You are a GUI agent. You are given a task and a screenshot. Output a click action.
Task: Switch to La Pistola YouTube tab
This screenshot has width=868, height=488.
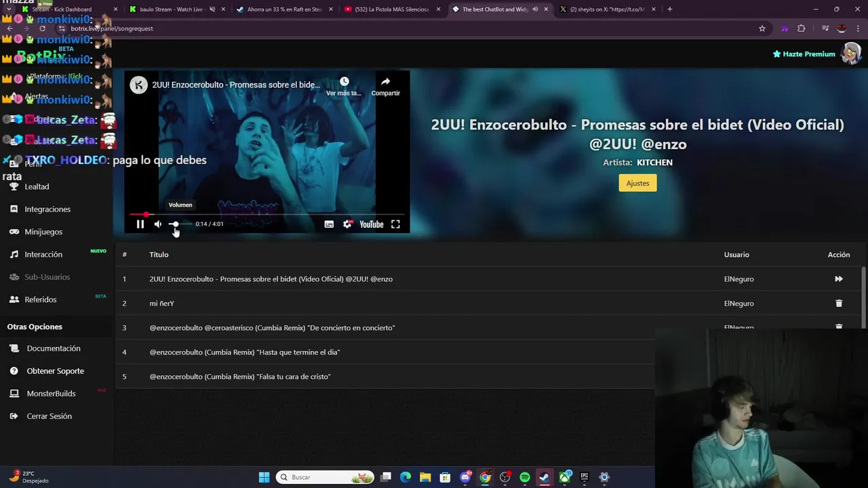click(x=391, y=9)
